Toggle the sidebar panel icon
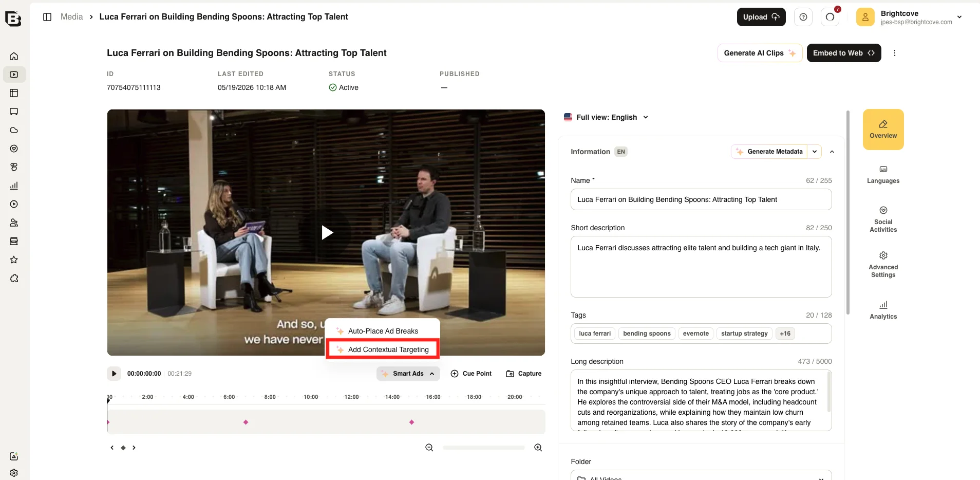The width and height of the screenshot is (980, 480). point(47,17)
